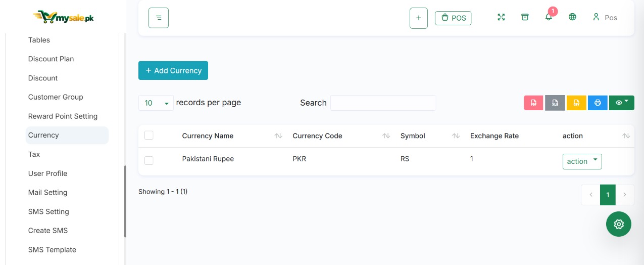Image resolution: width=644 pixels, height=265 pixels.
Task: Sort by the action column arrows
Action: [626, 136]
